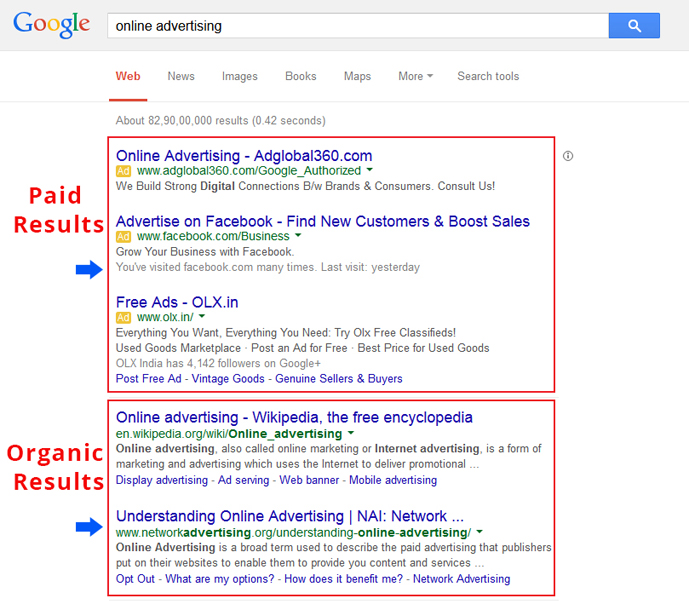Screen dimensions: 689x604
Task: Open the dropdown arrow after facebook.com/Business URL
Action: (298, 236)
